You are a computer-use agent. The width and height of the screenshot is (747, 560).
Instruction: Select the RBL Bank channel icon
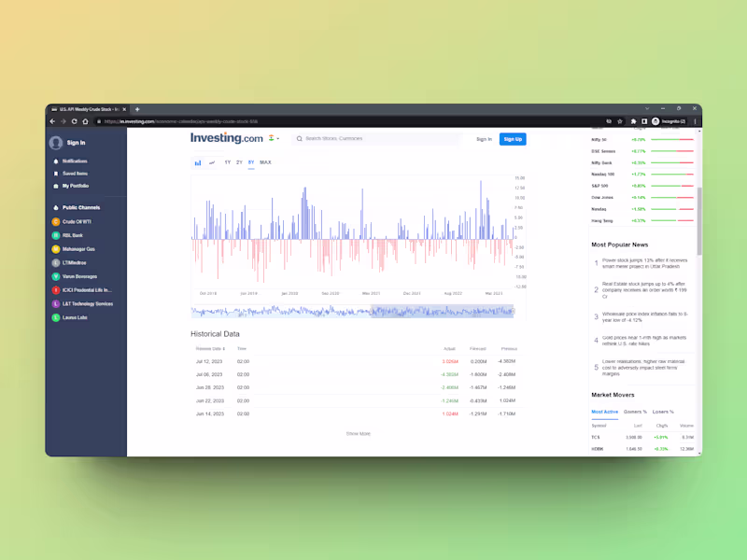click(x=55, y=235)
